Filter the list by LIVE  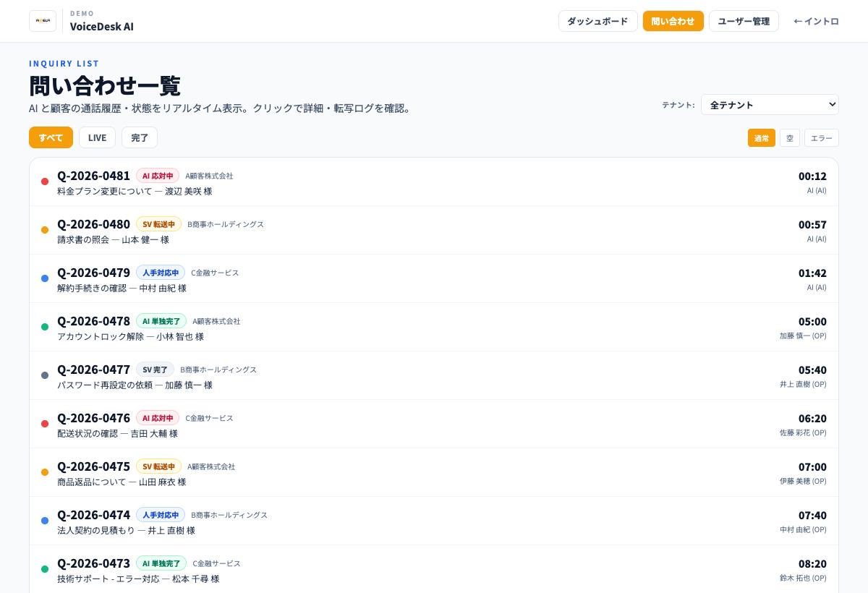(x=97, y=137)
